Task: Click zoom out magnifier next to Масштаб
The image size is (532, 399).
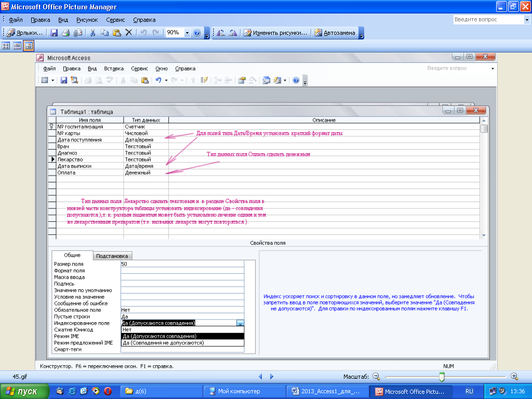Action: click(376, 376)
